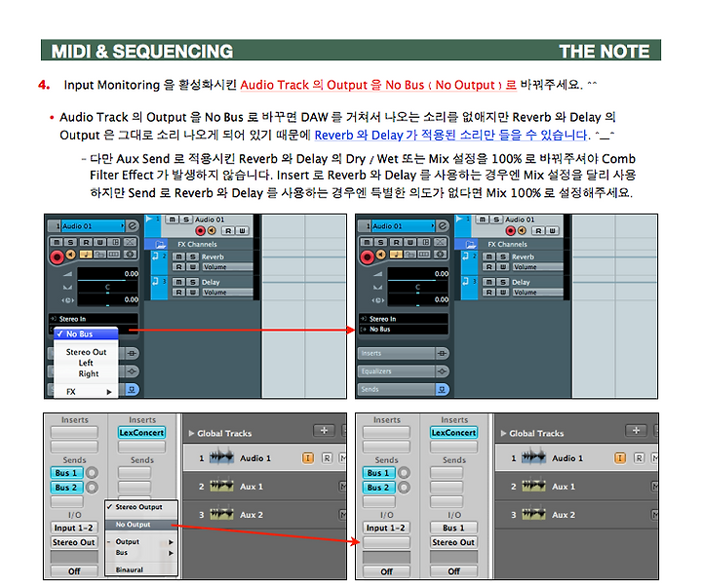Mute Audio 01 in the inspector above the open bus menu

tap(57, 242)
